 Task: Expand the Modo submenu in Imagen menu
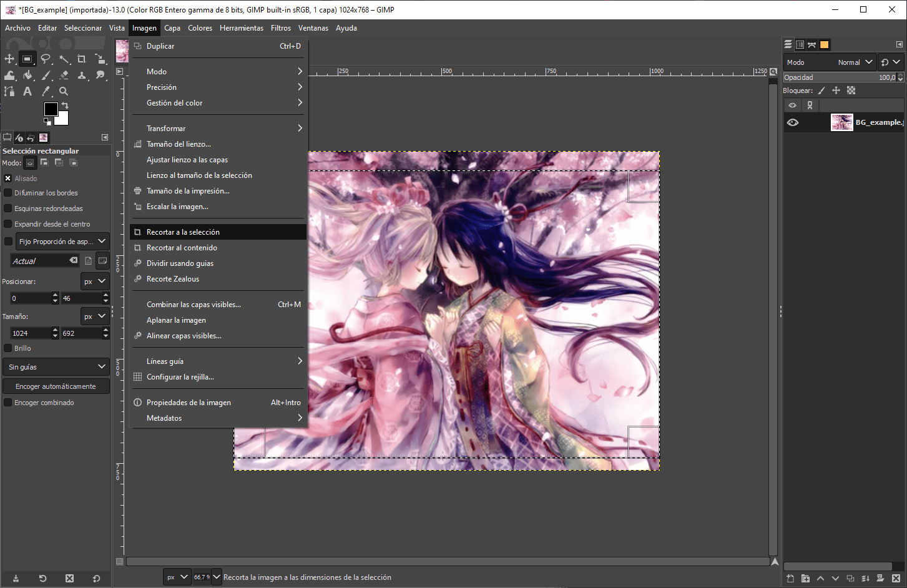[x=218, y=72]
